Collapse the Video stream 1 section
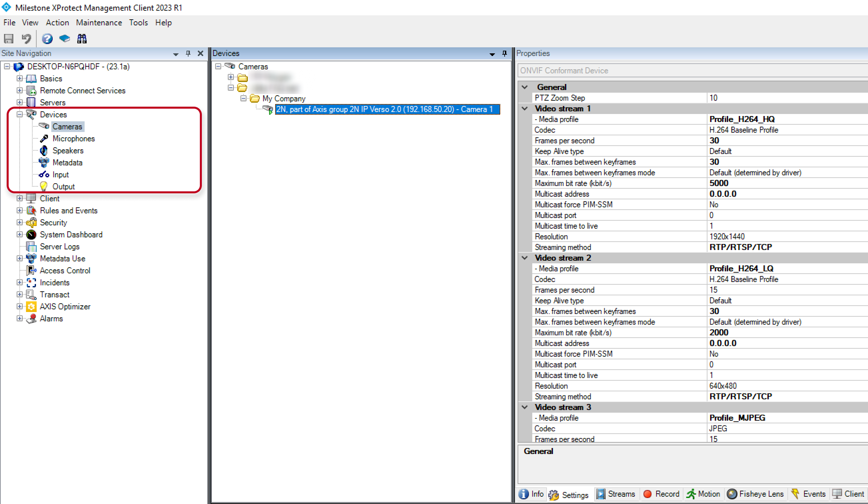The height and width of the screenshot is (504, 868). coord(525,109)
